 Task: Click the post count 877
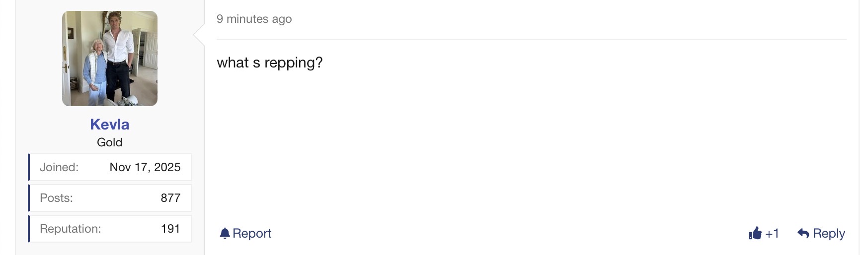click(170, 198)
